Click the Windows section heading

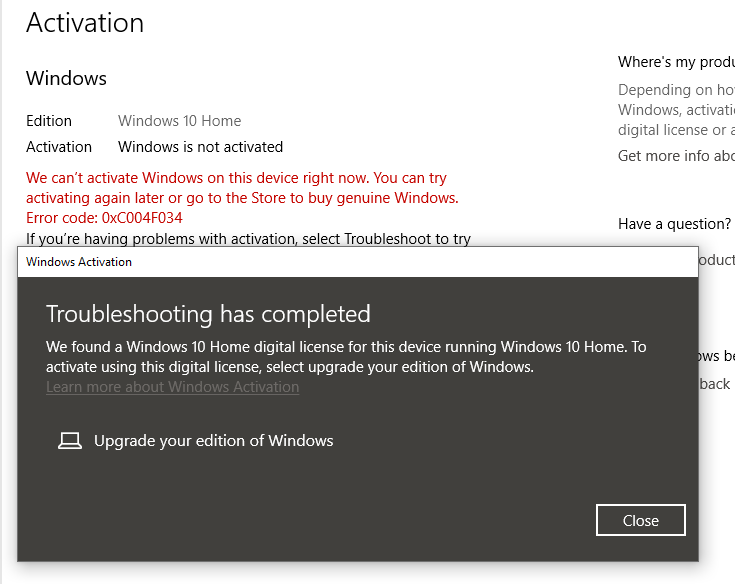(66, 78)
